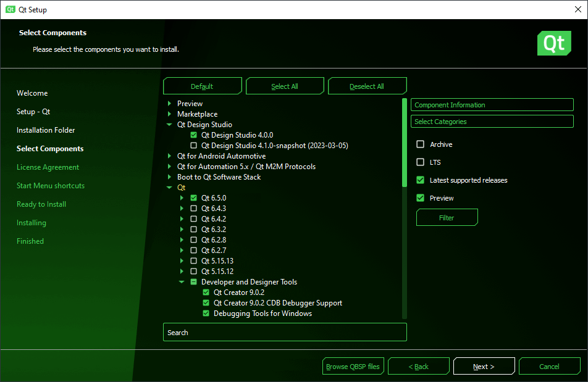Click the Next button
The height and width of the screenshot is (382, 588).
(x=484, y=367)
